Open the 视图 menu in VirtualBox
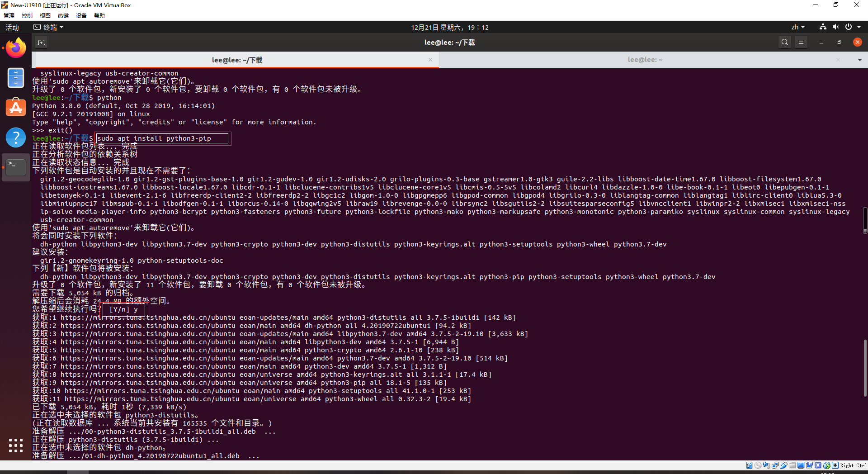Viewport: 868px width, 474px height. point(45,15)
